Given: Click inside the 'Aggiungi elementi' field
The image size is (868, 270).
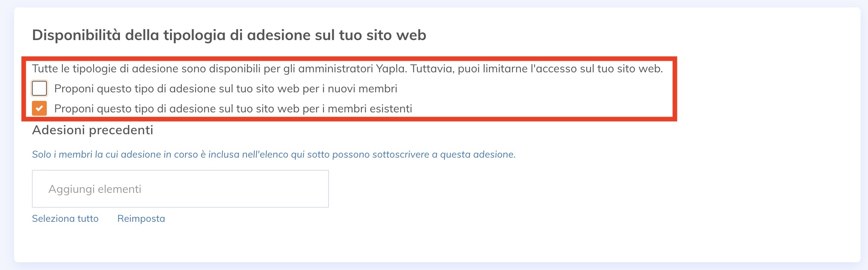Looking at the screenshot, I should coord(180,188).
